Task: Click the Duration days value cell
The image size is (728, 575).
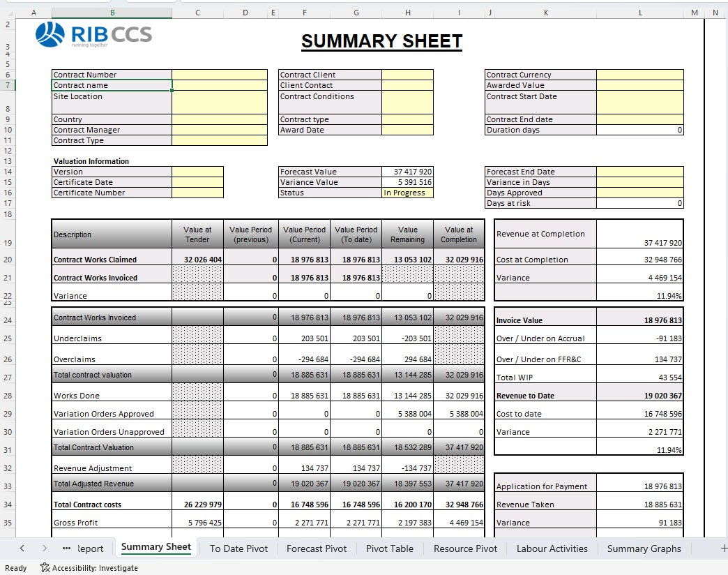Action: tap(639, 130)
